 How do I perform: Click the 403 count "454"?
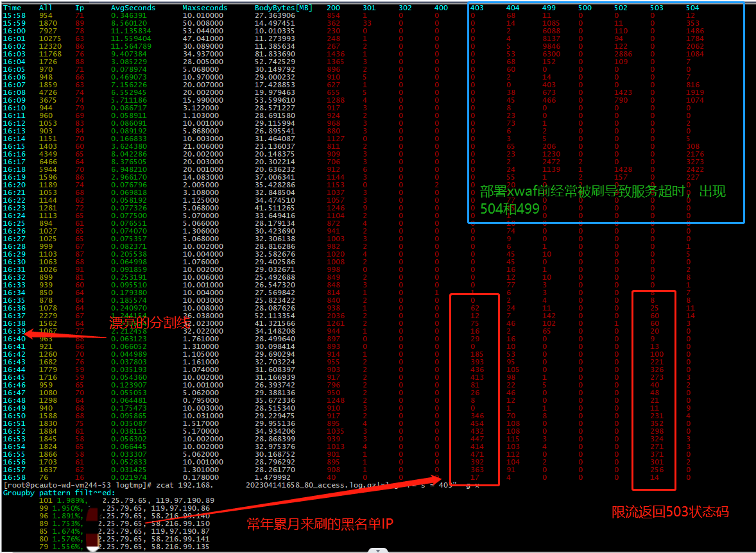(477, 423)
